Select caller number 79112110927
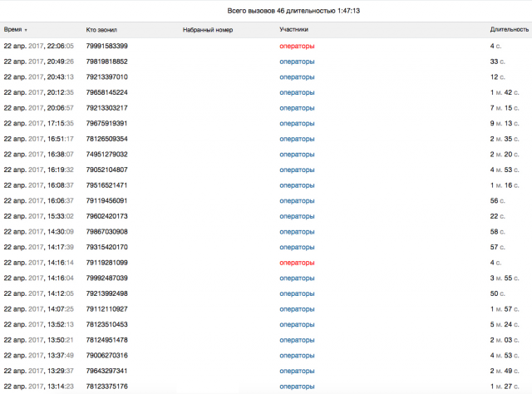 coord(107,309)
